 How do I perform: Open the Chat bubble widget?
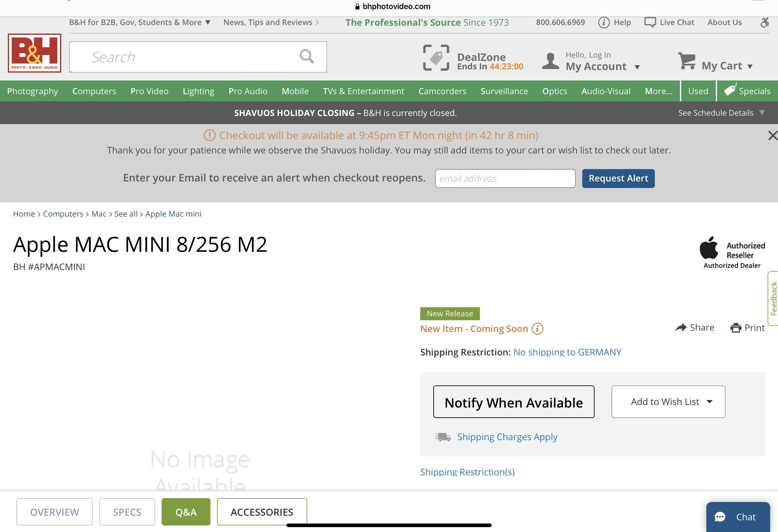tap(738, 517)
